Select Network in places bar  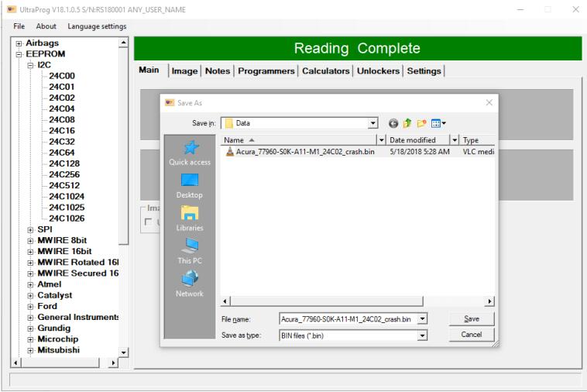190,284
